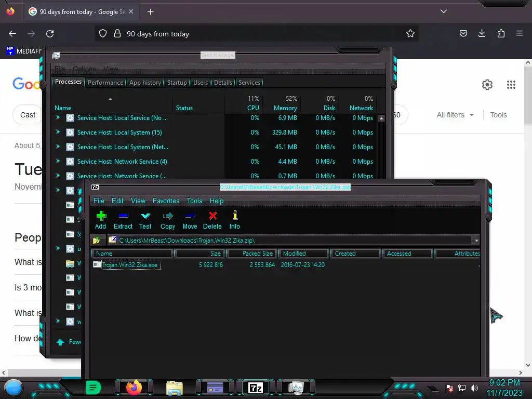
Task: Go up one folder in 7-Zip
Action: pos(97,240)
